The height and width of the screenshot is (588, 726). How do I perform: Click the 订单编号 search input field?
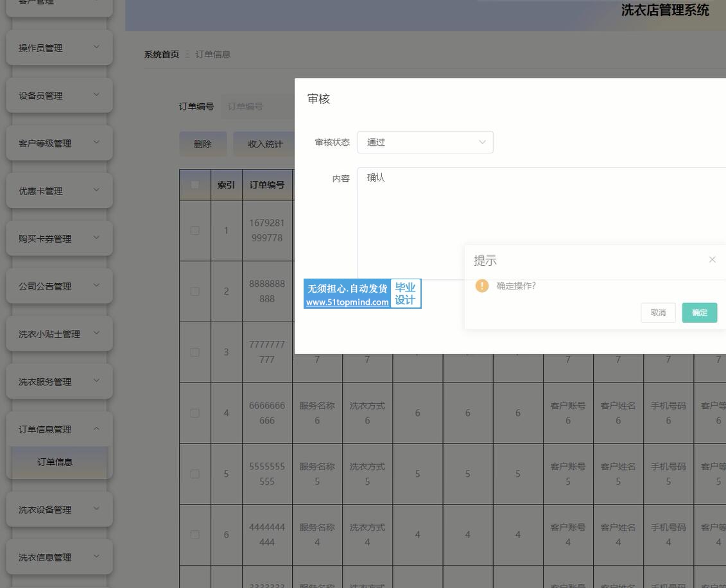point(257,107)
